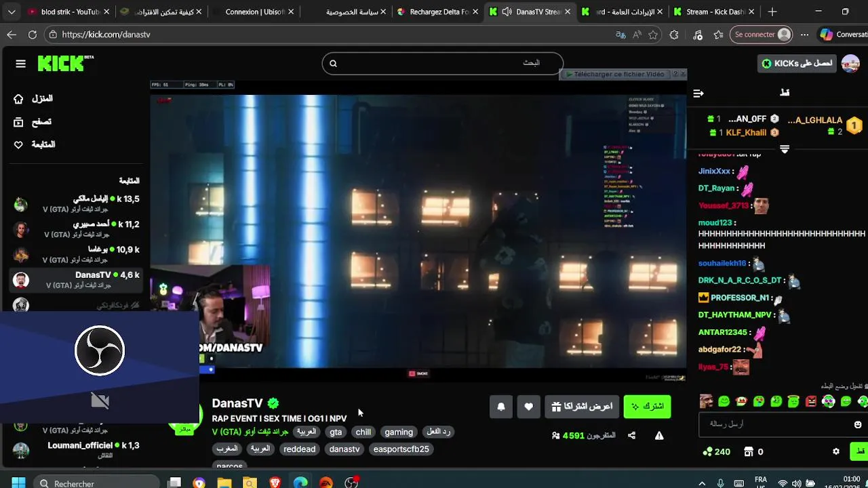
Task: Click chat username PROFESSOR_N1
Action: [x=740, y=298]
